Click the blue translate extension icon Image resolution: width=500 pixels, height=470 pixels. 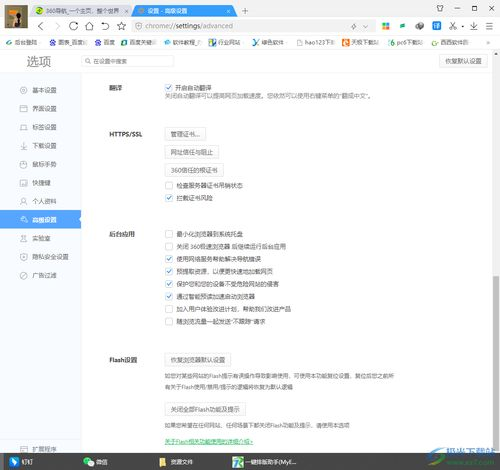[x=437, y=26]
